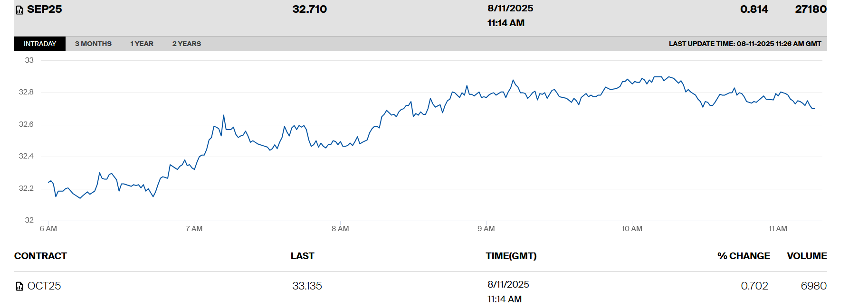868x308 pixels.
Task: Open the SEP25 contract name
Action: point(45,9)
